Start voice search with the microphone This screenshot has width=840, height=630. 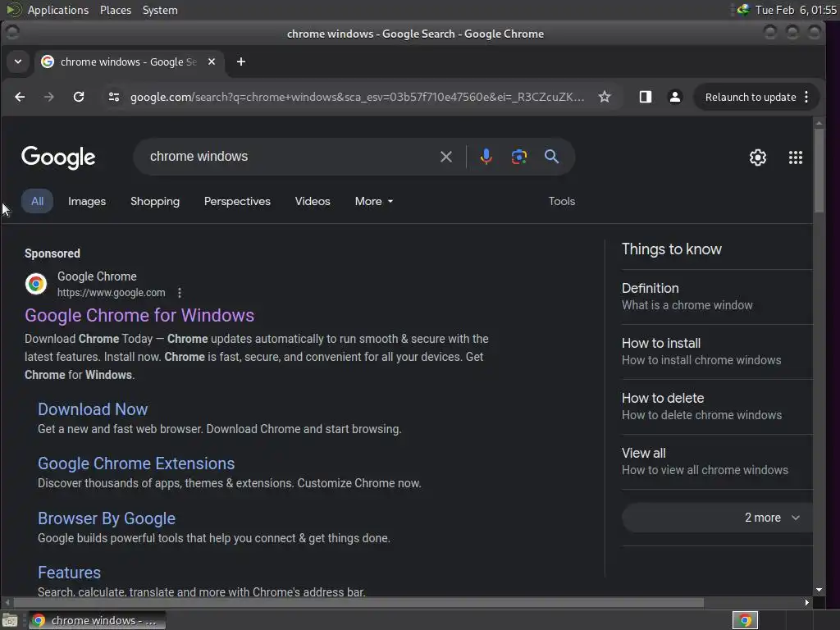click(486, 157)
